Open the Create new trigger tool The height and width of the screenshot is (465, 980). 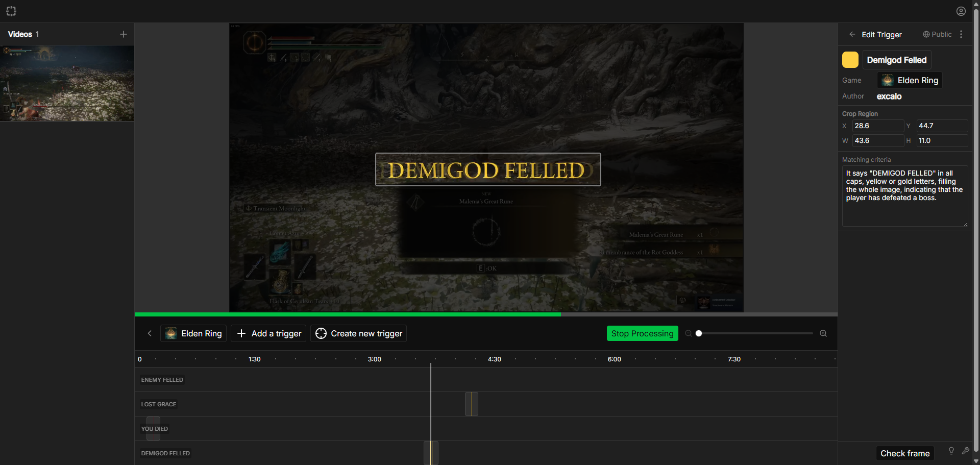pyautogui.click(x=358, y=333)
